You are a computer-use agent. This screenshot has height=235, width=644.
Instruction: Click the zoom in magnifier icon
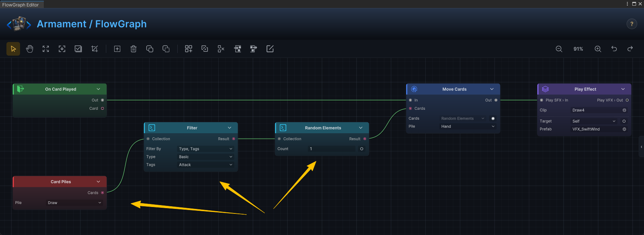tap(598, 49)
